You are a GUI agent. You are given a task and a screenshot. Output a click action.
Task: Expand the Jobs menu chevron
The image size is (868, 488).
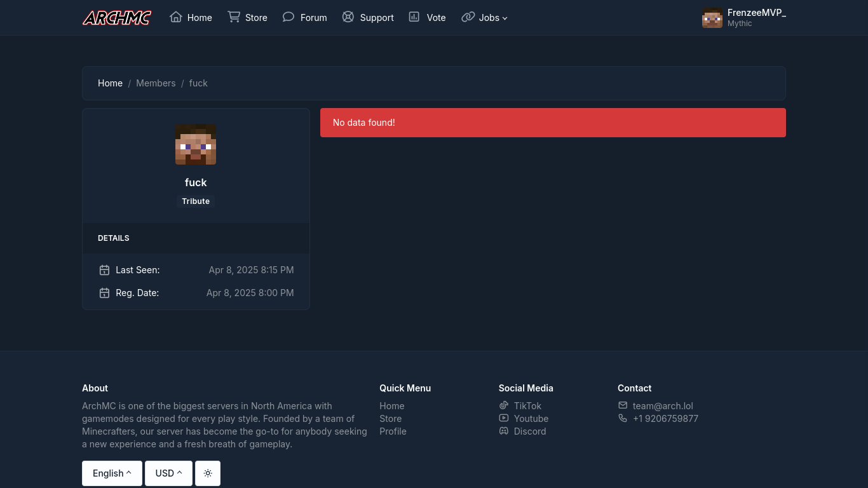pos(505,18)
